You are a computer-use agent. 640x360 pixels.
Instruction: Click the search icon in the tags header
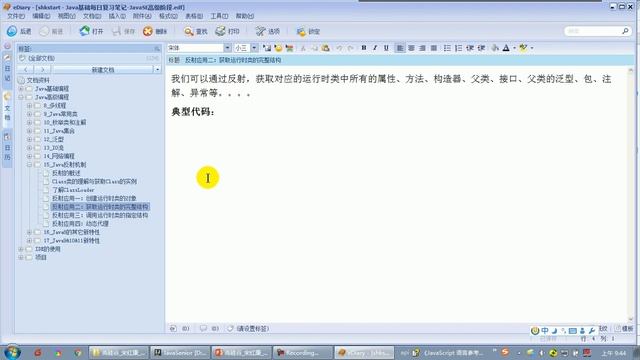click(157, 49)
